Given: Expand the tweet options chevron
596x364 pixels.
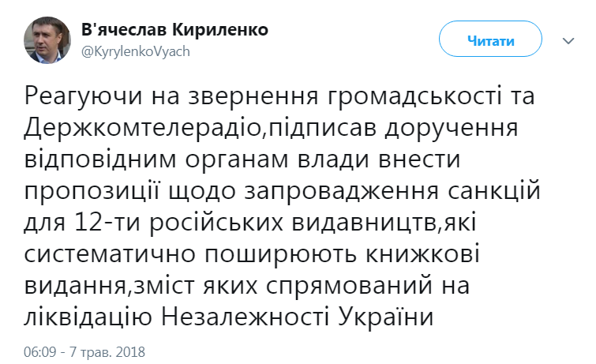Looking at the screenshot, I should (x=568, y=41).
